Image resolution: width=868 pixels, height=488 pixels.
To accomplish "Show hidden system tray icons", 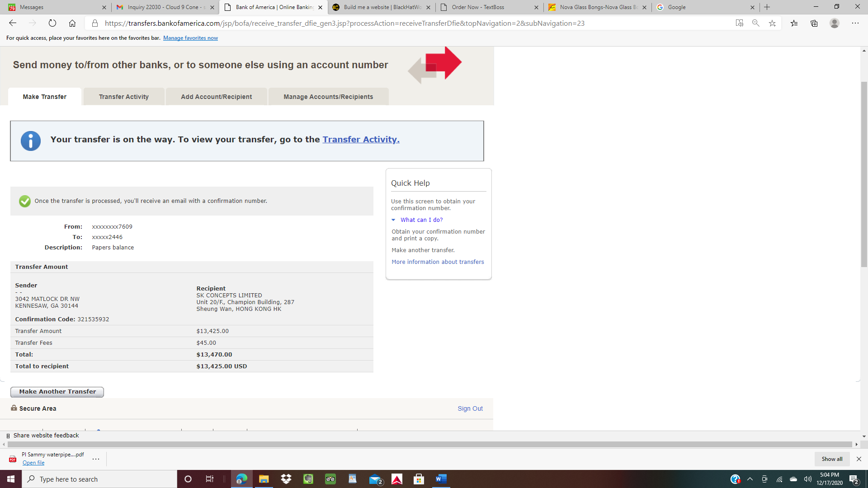I will tap(750, 479).
